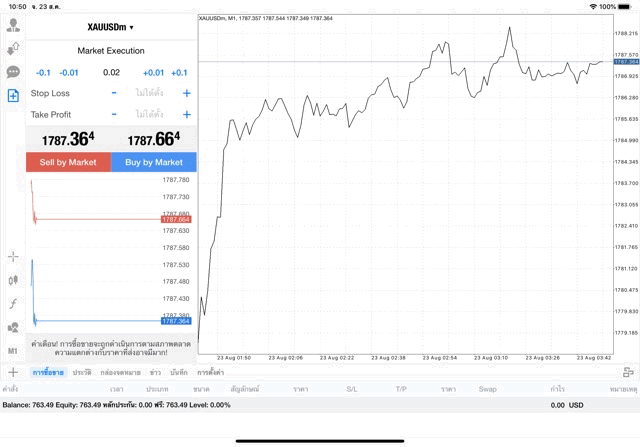The width and height of the screenshot is (640, 447).
Task: Open the indicators function icon
Action: point(14,304)
